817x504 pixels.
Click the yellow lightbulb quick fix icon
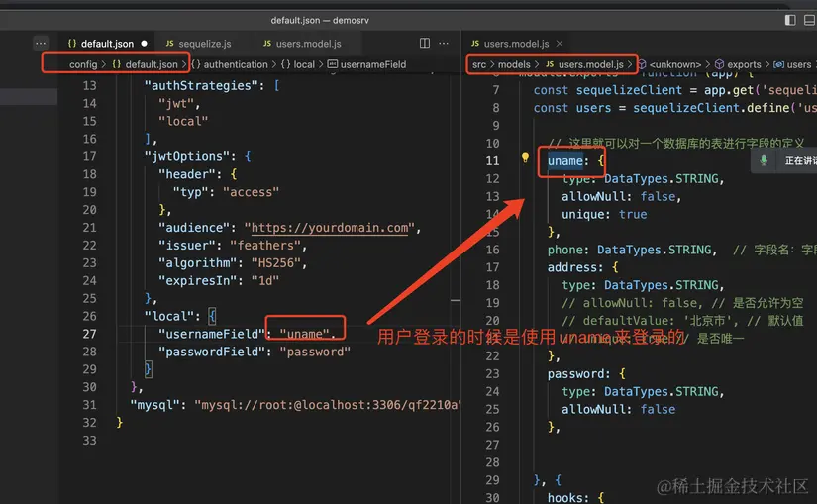click(x=525, y=157)
